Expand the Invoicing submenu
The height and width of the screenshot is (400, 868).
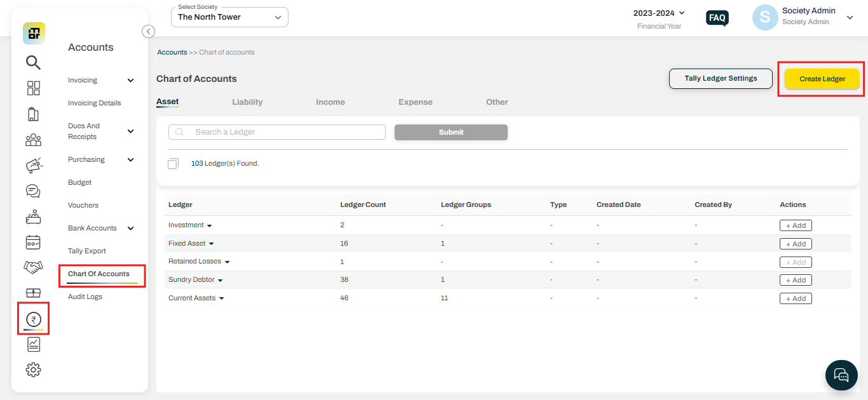[130, 81]
